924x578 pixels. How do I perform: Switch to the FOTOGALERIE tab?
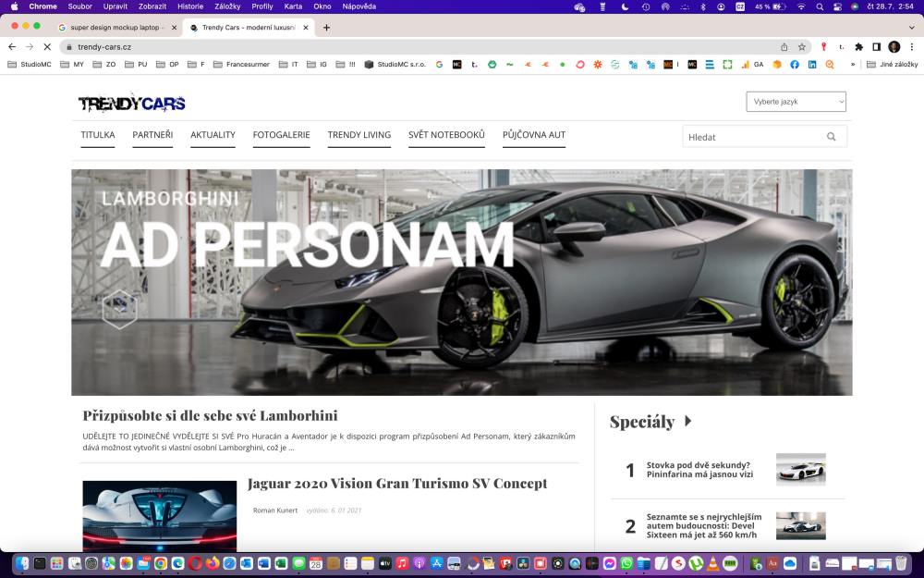point(281,135)
